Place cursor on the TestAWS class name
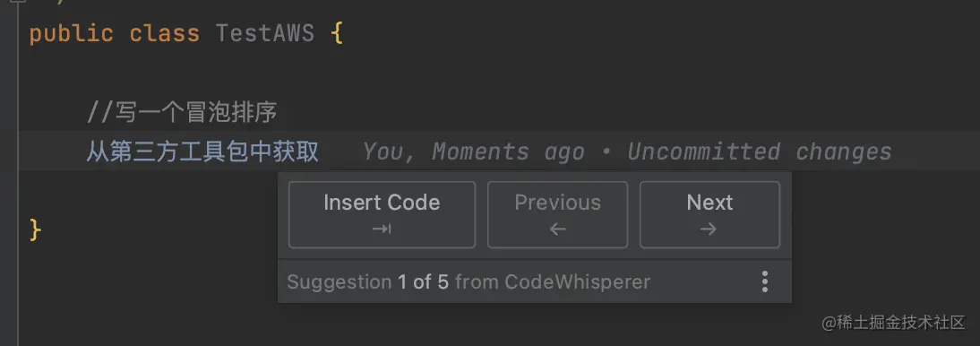Image resolution: width=980 pixels, height=346 pixels. [264, 33]
